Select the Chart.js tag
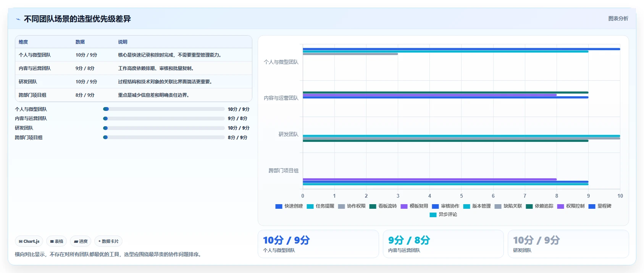The height and width of the screenshot is (273, 644). [x=29, y=241]
